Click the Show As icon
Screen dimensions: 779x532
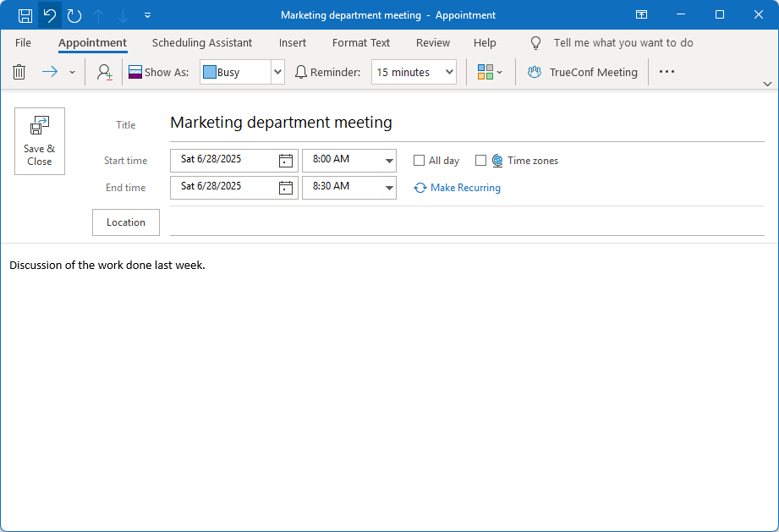135,72
